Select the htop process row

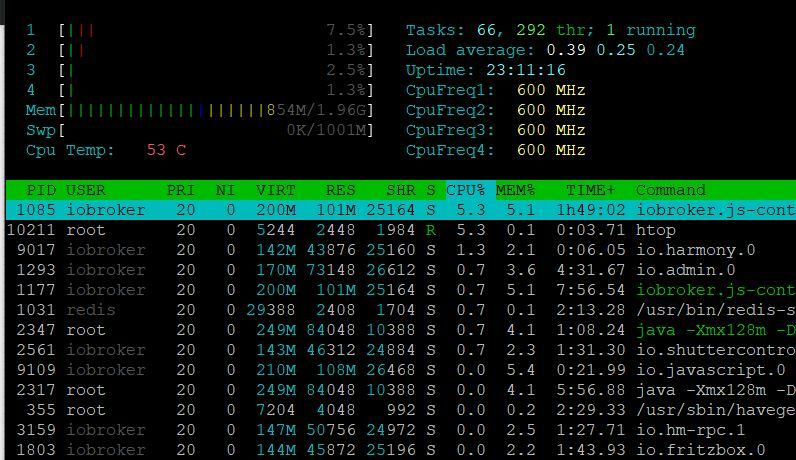pyautogui.click(x=401, y=230)
